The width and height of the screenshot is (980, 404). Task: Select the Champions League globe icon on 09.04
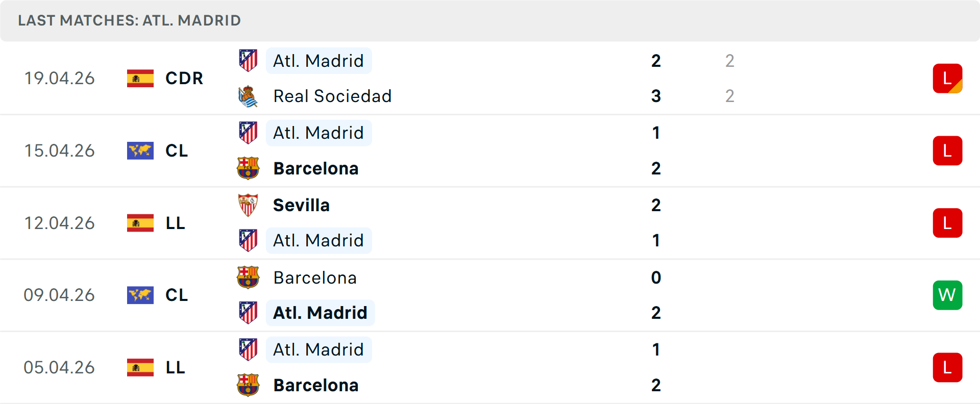(140, 295)
